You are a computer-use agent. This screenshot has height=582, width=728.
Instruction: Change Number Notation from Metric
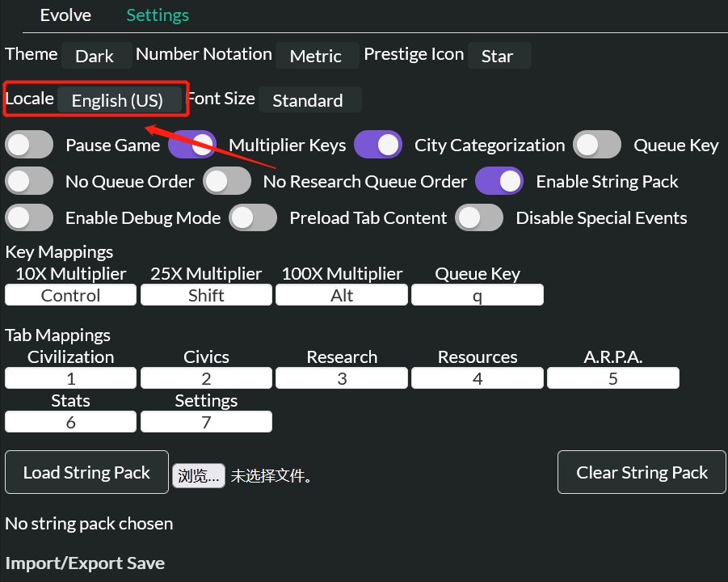(x=317, y=56)
